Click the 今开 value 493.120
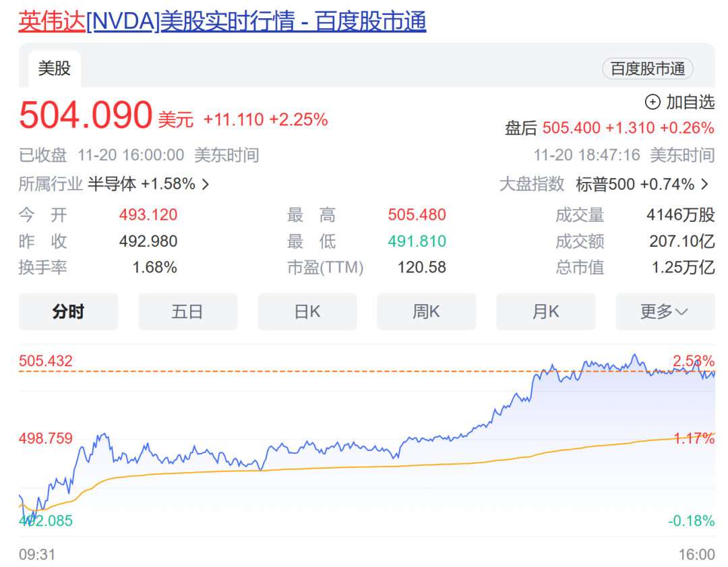Screen dimensions: 728x567 148,214
